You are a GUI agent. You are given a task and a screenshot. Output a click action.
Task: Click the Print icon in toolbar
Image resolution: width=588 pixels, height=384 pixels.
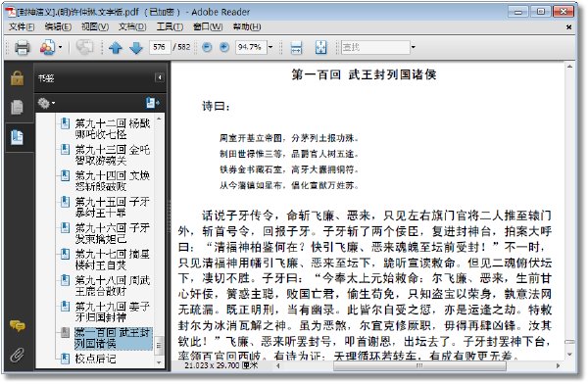(x=22, y=47)
